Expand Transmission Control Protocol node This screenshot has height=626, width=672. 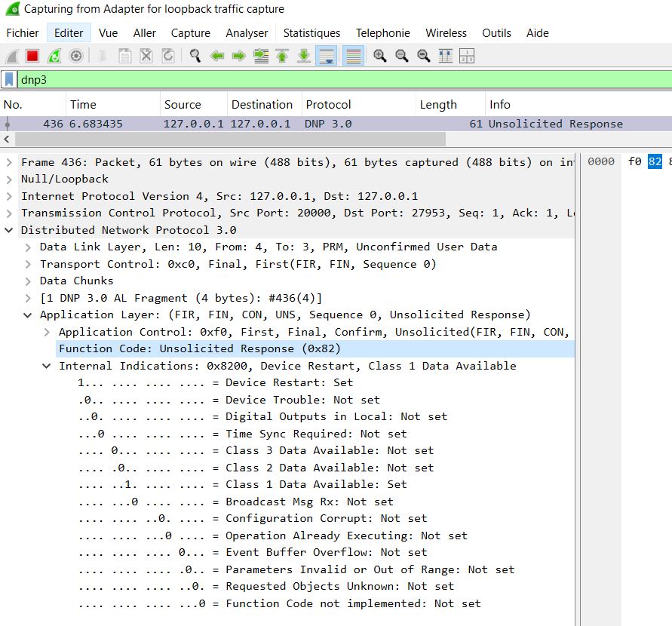click(x=9, y=213)
